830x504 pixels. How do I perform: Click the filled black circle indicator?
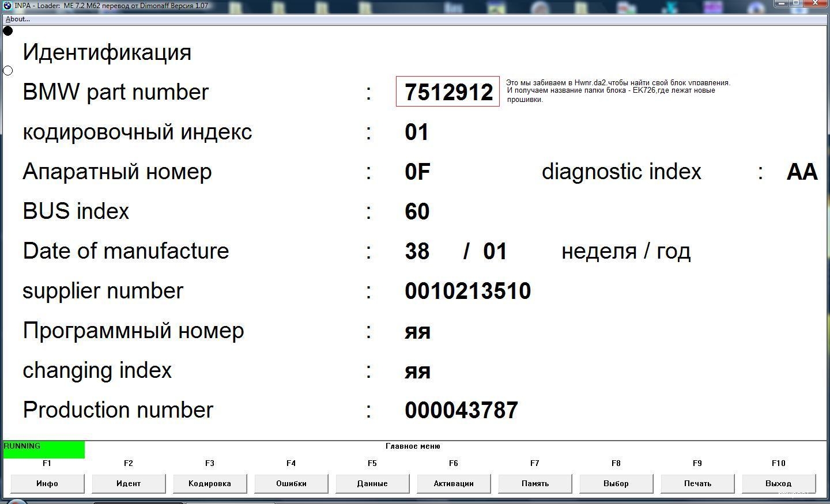[8, 31]
